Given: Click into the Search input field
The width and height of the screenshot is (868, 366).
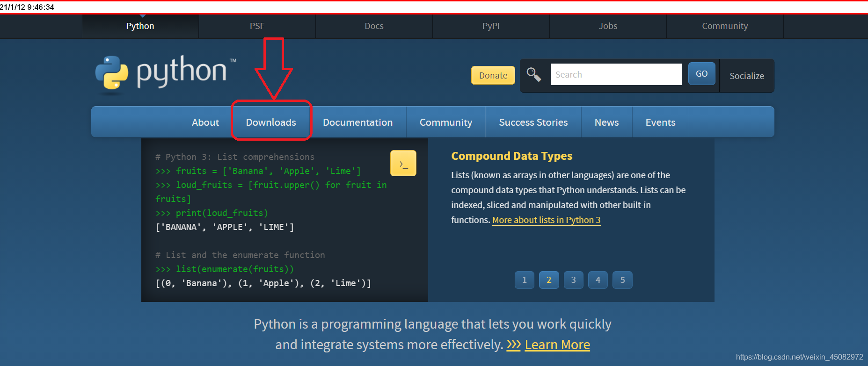Looking at the screenshot, I should tap(616, 74).
